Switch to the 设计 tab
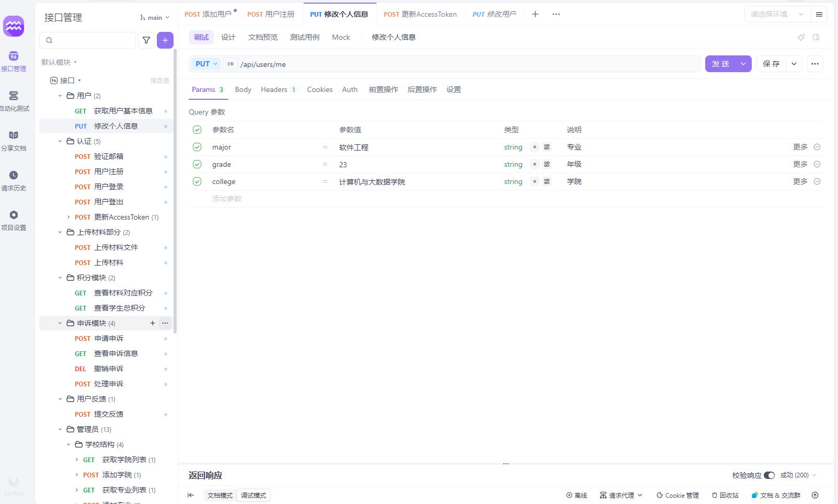 [228, 37]
